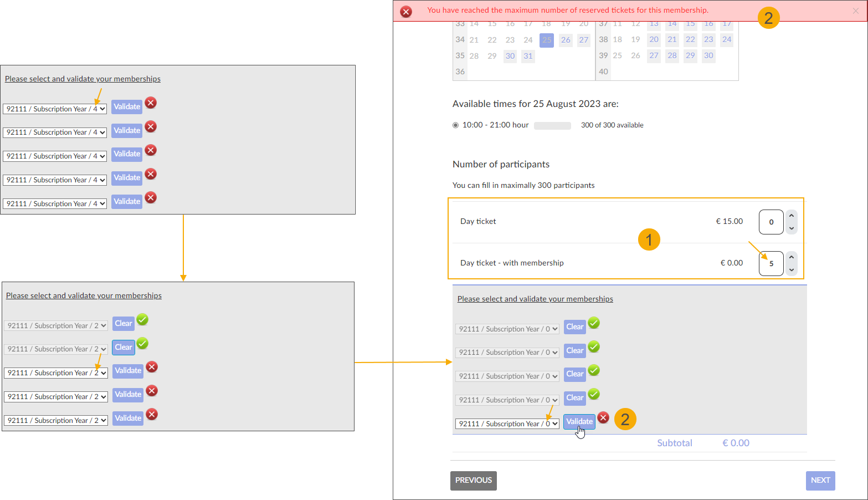
Task: Click the Validate button under the cursor
Action: (579, 421)
